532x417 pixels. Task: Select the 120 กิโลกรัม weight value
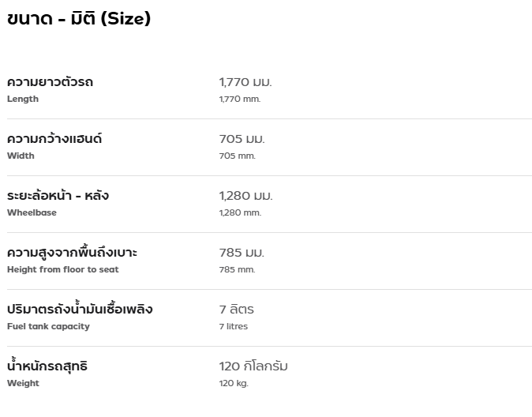click(x=253, y=366)
